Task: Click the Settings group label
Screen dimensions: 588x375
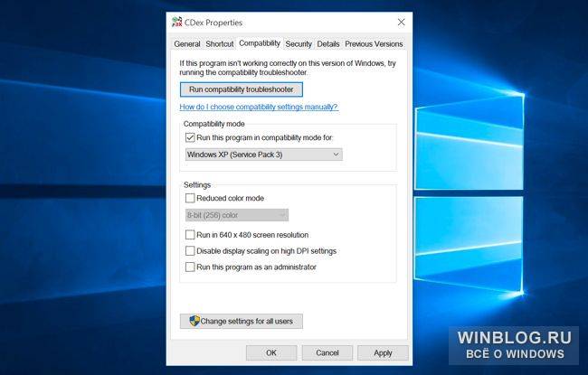Action: 197,184
